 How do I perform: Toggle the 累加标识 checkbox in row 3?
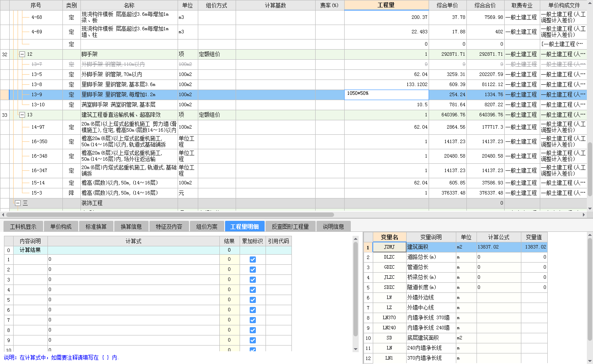(x=252, y=280)
